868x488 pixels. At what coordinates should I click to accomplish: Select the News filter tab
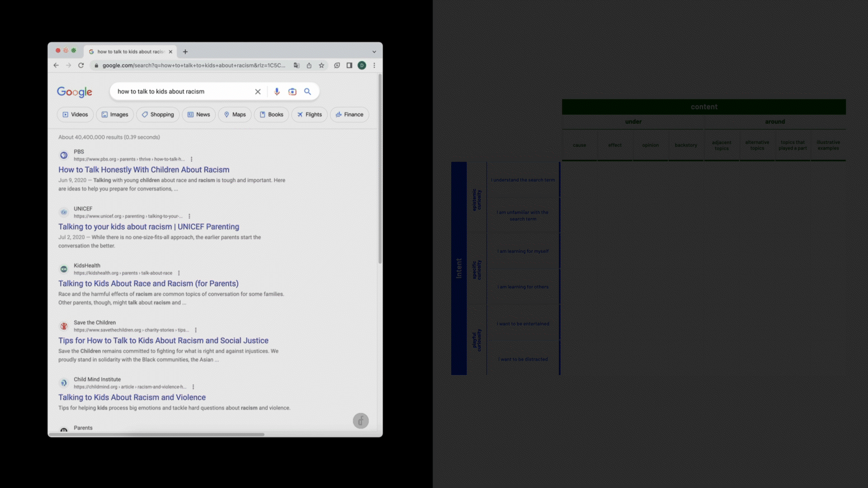199,115
